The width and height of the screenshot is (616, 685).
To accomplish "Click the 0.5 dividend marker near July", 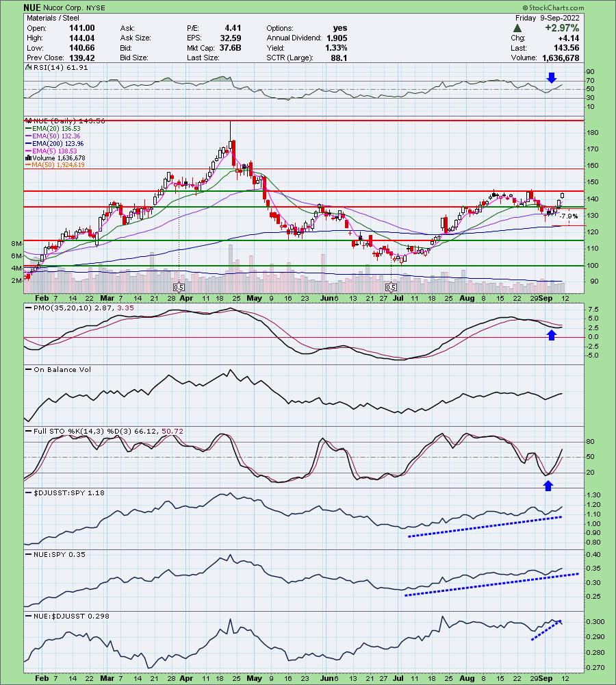I will pyautogui.click(x=392, y=288).
